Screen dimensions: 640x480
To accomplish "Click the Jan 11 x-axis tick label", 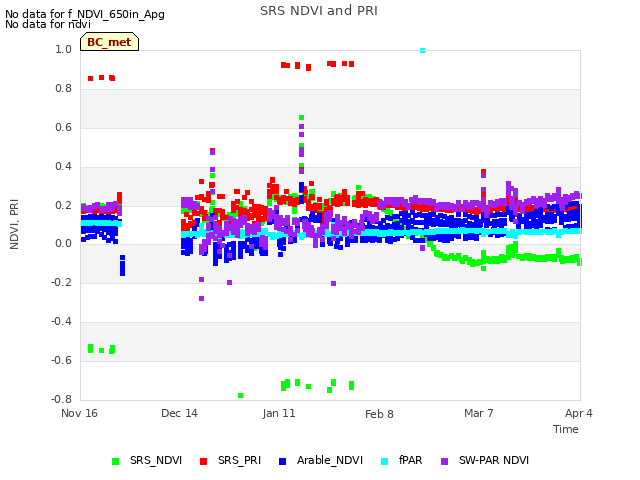I will (x=279, y=413).
